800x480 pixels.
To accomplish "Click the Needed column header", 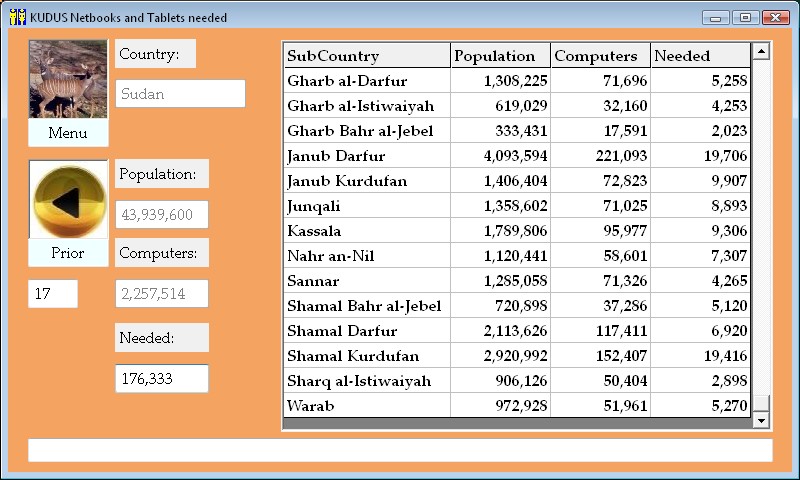I will click(x=699, y=56).
